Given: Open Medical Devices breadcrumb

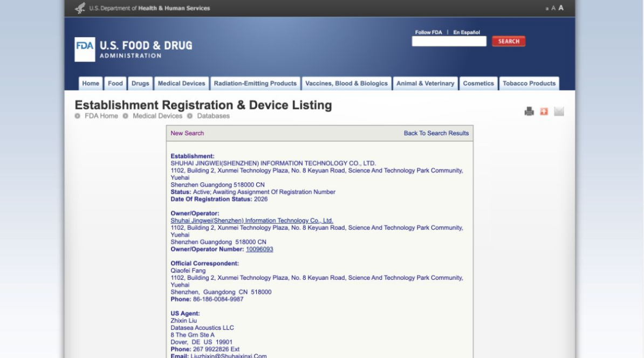Looking at the screenshot, I should (x=157, y=116).
